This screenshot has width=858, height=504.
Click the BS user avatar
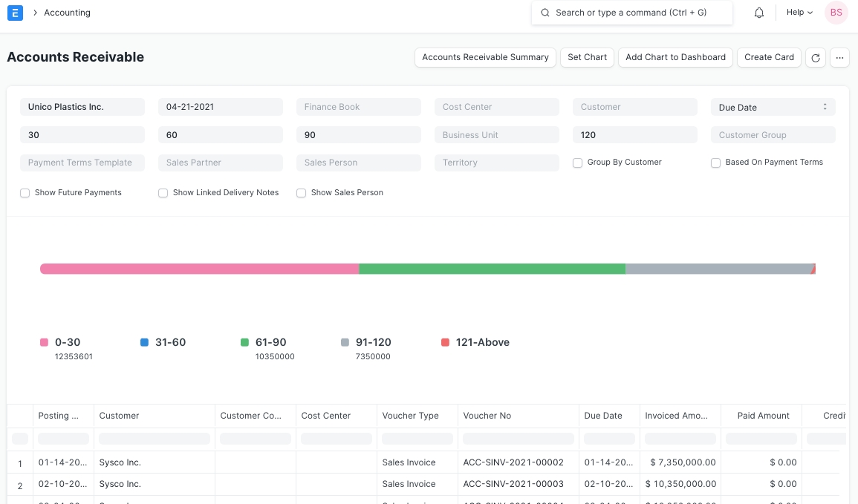point(836,13)
